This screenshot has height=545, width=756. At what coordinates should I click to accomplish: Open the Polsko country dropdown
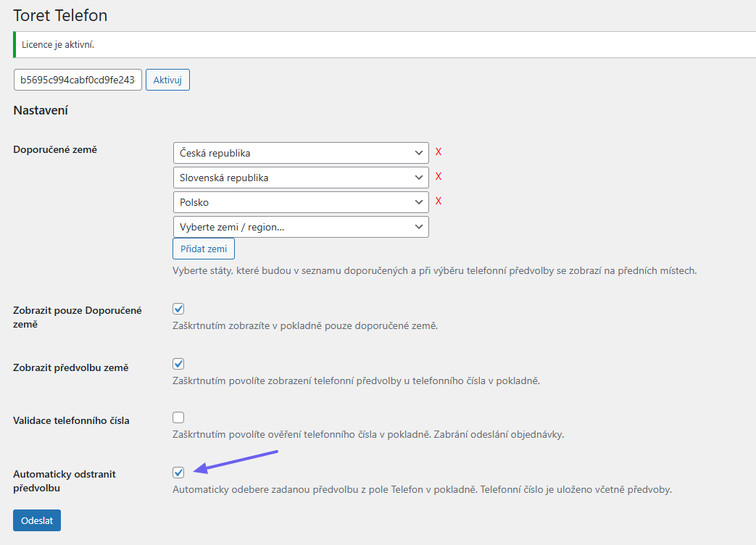click(x=301, y=202)
